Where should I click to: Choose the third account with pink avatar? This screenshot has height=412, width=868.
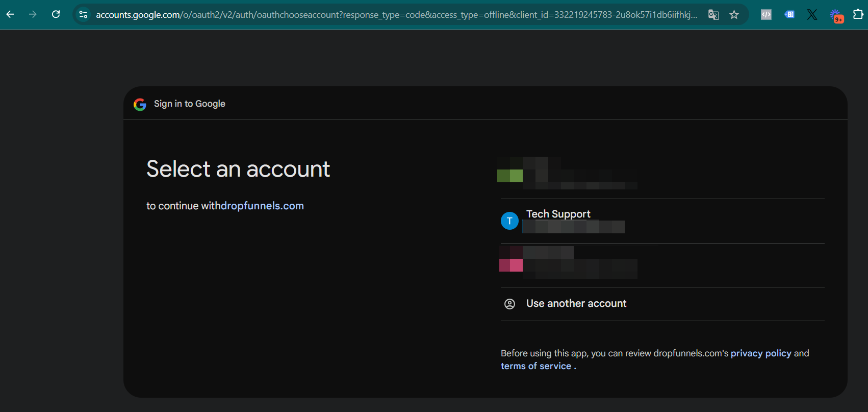click(x=662, y=265)
